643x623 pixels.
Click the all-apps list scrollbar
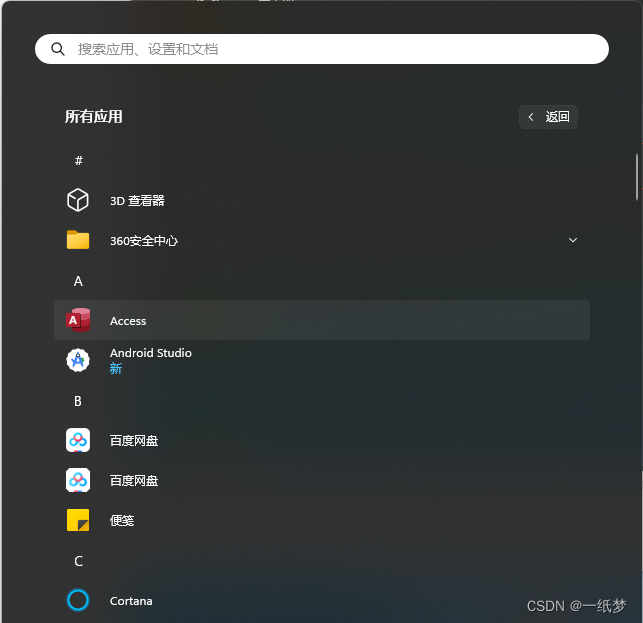point(636,177)
